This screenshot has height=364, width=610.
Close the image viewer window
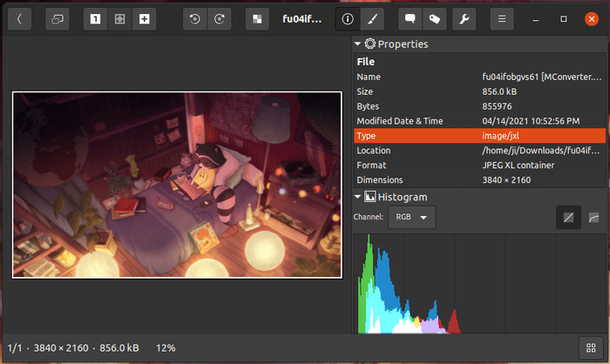coord(592,18)
